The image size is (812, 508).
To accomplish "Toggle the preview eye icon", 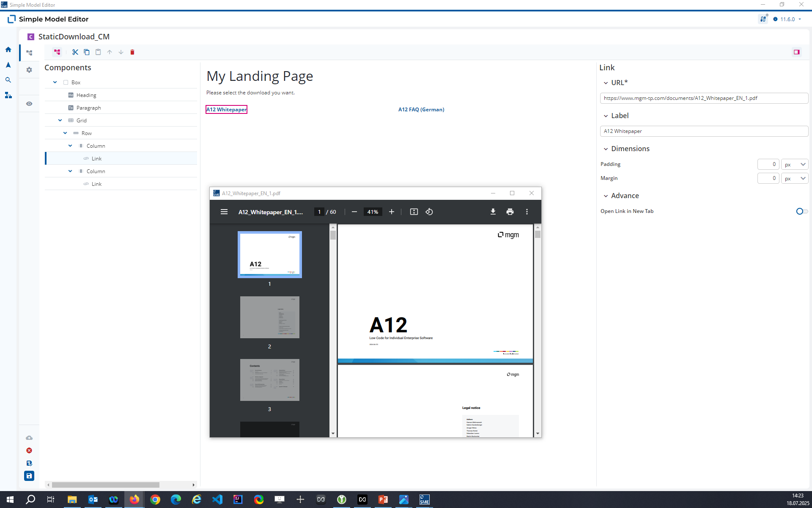I will coord(29,104).
